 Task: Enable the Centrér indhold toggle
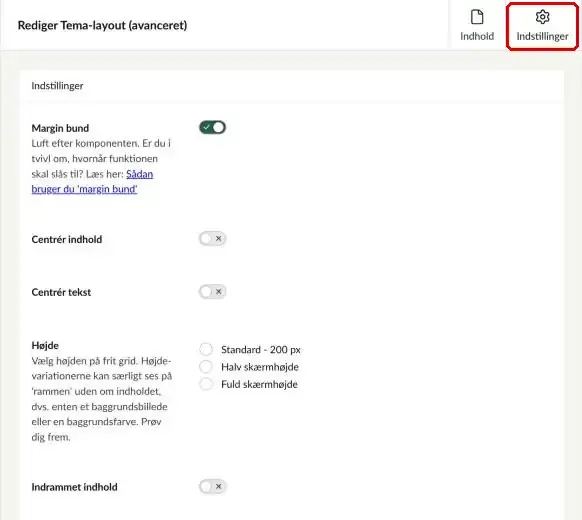click(x=212, y=239)
